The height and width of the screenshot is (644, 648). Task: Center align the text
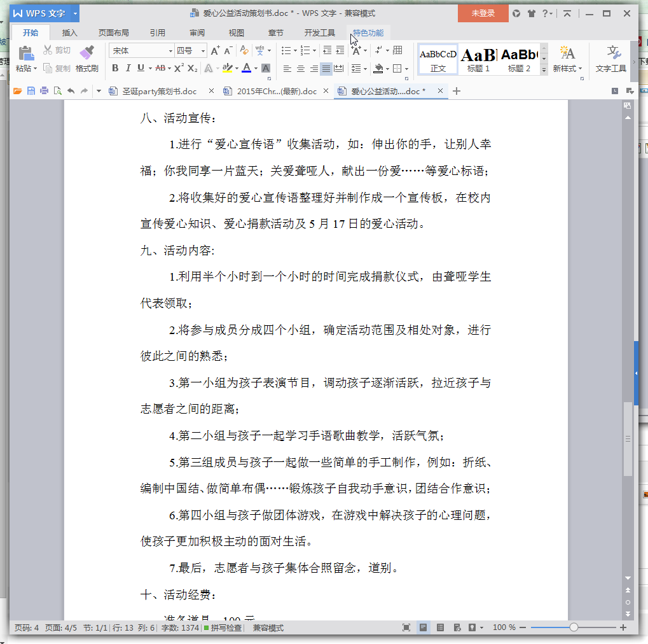point(300,68)
